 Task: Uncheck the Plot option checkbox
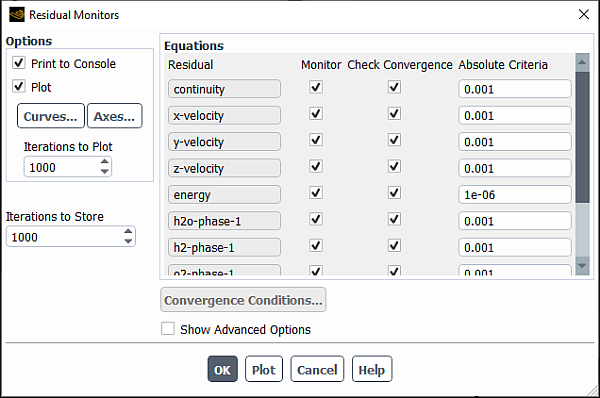point(19,86)
